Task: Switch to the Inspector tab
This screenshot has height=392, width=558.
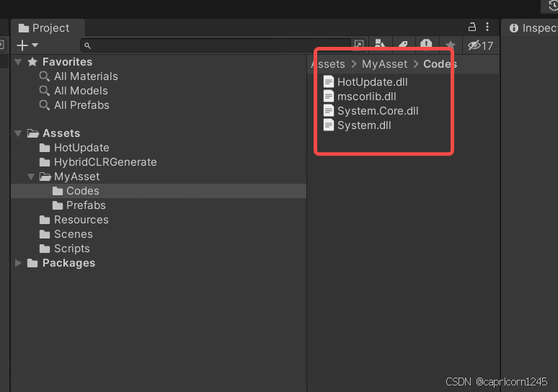Action: click(533, 28)
